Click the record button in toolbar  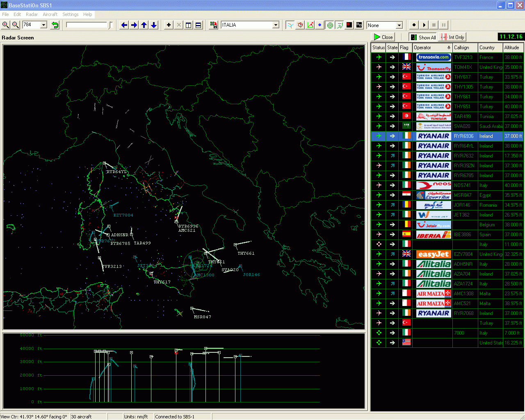pos(414,25)
